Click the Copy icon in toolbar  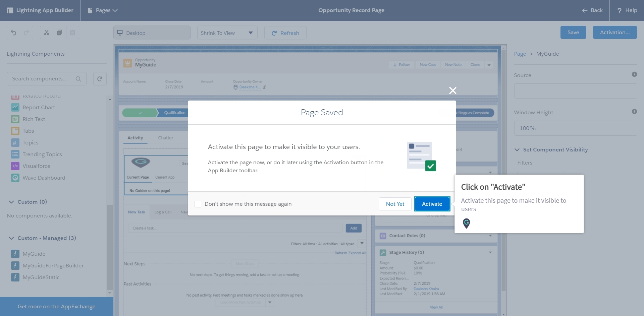(59, 33)
